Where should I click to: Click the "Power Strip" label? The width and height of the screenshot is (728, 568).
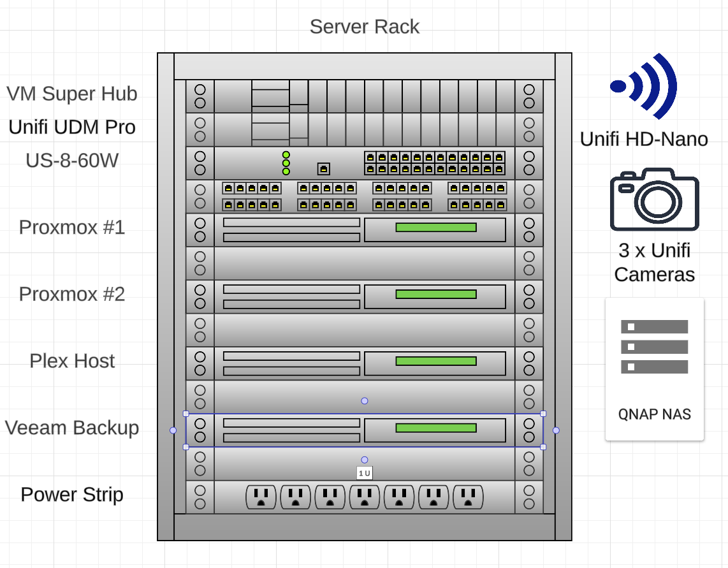72,495
